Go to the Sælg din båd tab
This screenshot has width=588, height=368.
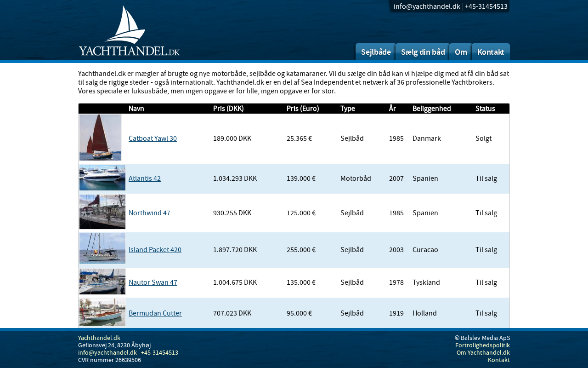[423, 52]
